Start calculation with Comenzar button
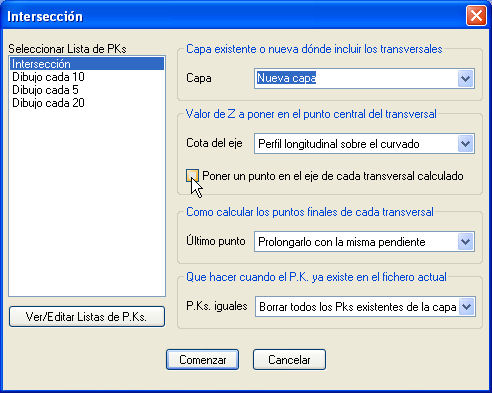The height and width of the screenshot is (393, 492). [x=202, y=359]
